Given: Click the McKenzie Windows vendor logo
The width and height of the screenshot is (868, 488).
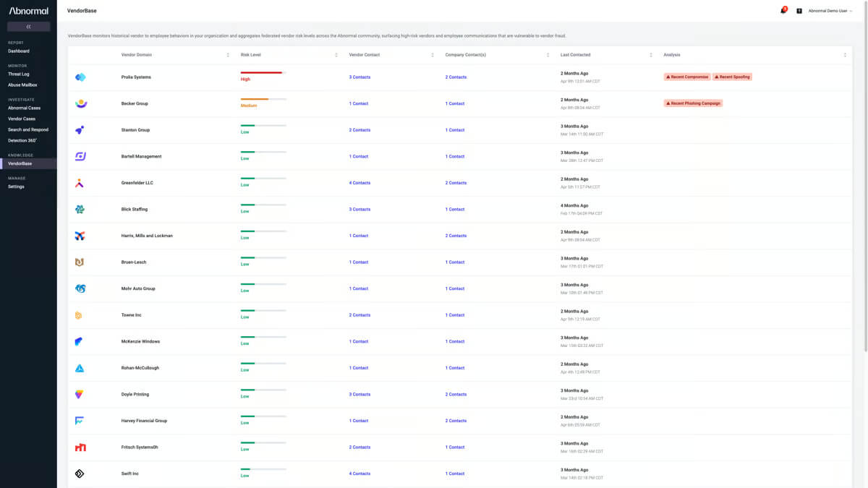Looking at the screenshot, I should [80, 341].
